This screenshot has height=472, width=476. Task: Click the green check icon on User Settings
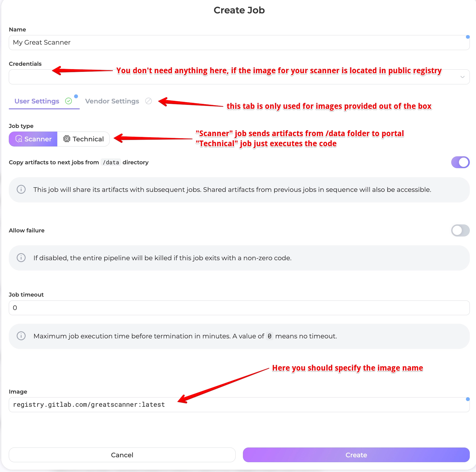(68, 101)
